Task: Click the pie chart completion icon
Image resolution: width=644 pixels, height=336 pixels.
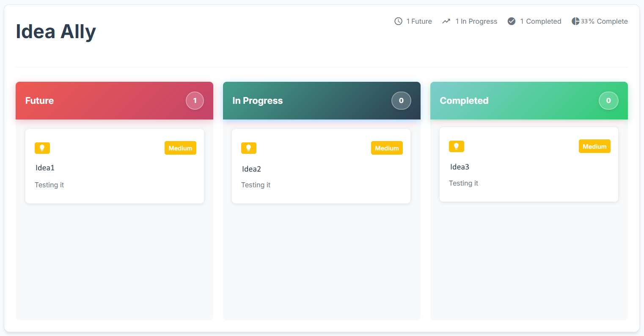Action: click(x=575, y=21)
